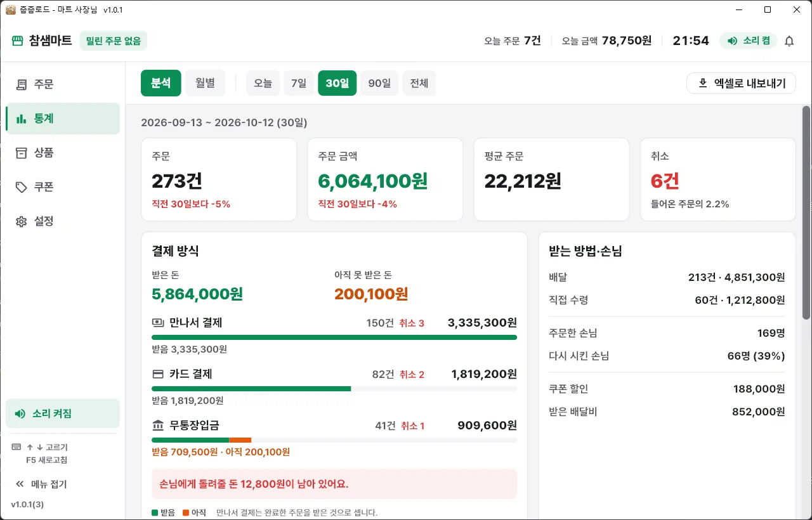Click the 아직 못 받은 돈 200,100원 amount
Image resolution: width=812 pixels, height=520 pixels.
(x=371, y=294)
